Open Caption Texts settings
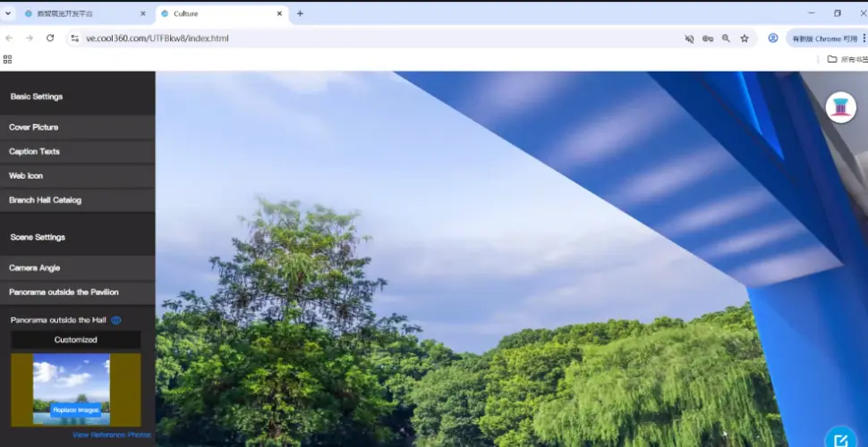This screenshot has height=447, width=868. pos(78,152)
